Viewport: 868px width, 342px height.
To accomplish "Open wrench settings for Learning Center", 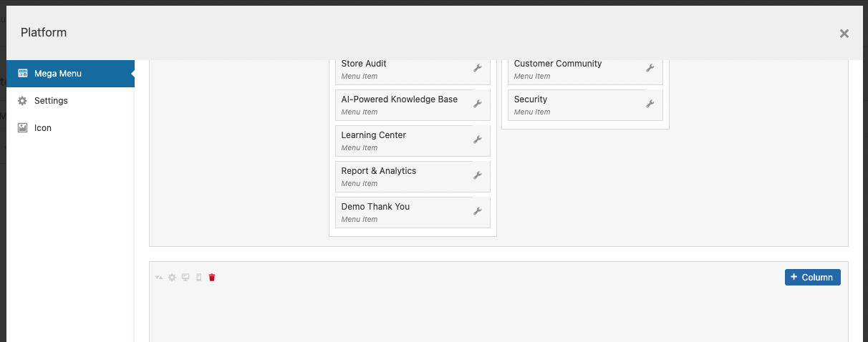I will click(478, 140).
